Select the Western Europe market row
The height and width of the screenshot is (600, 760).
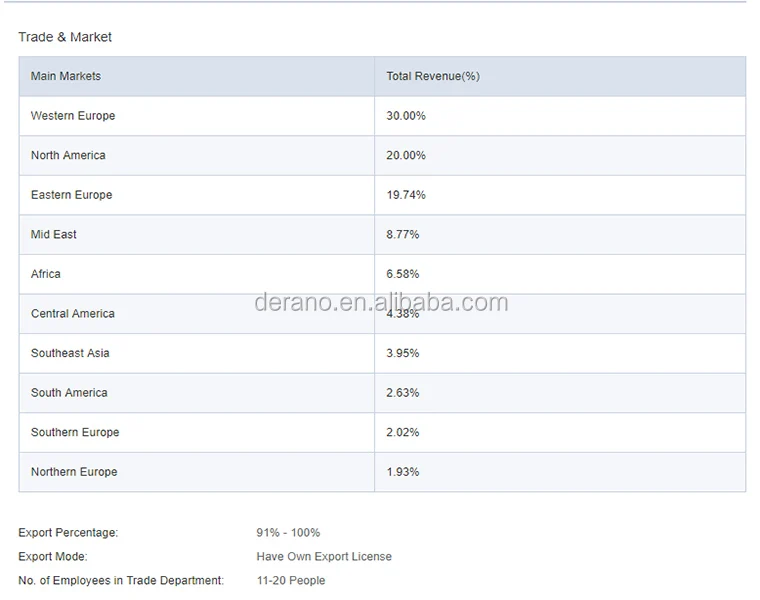[73, 116]
